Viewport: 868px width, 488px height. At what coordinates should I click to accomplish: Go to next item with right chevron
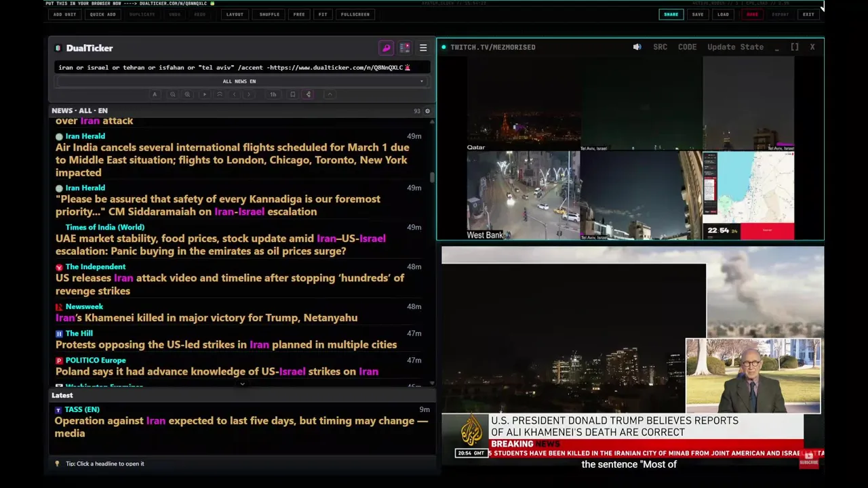click(x=249, y=94)
